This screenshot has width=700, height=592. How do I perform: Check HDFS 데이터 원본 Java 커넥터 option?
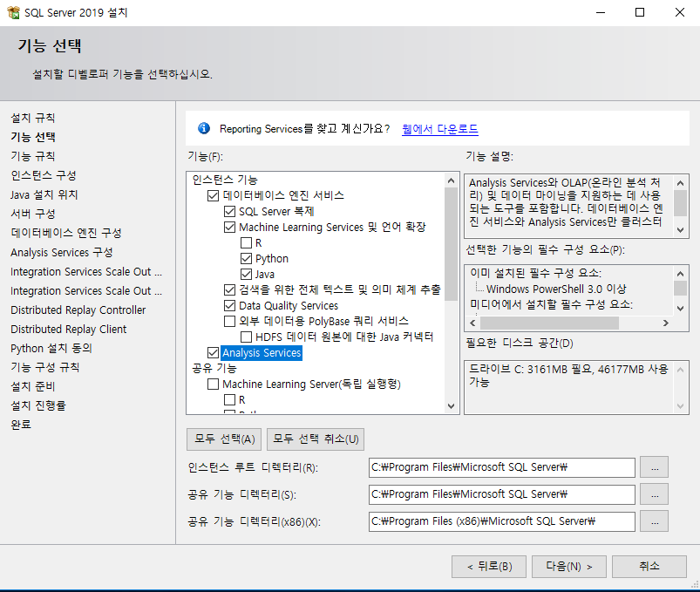(246, 337)
